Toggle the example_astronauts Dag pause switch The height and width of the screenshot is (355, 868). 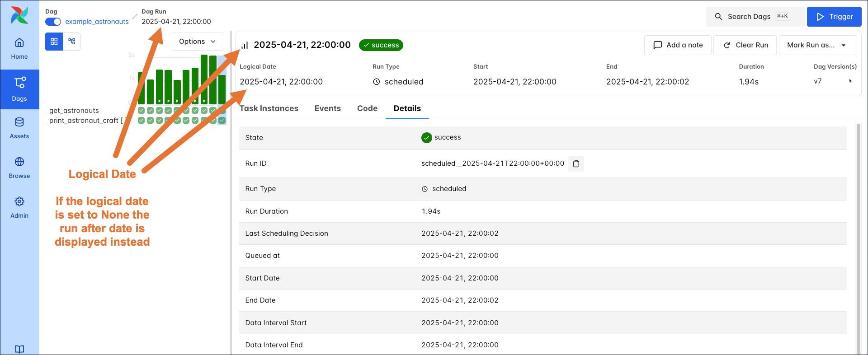click(x=53, y=22)
